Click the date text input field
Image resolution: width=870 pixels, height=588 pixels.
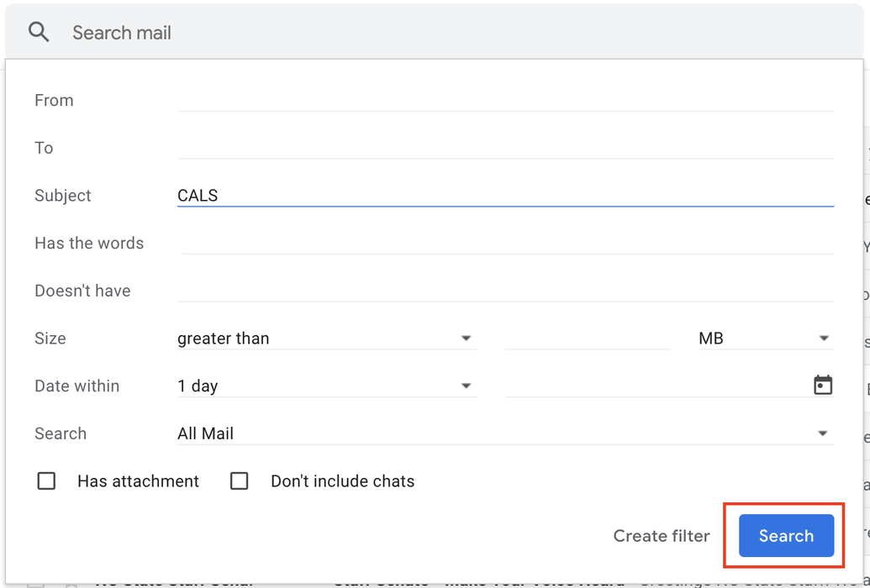[x=656, y=386]
